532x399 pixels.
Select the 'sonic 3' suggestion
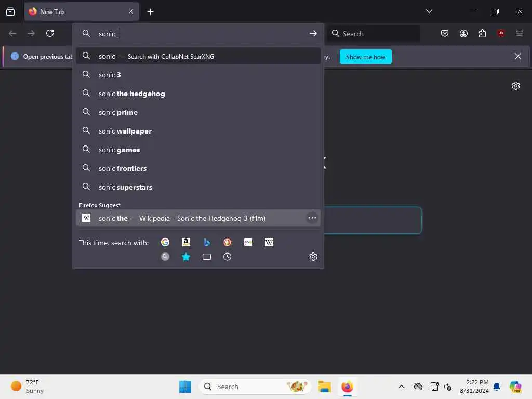click(198, 75)
